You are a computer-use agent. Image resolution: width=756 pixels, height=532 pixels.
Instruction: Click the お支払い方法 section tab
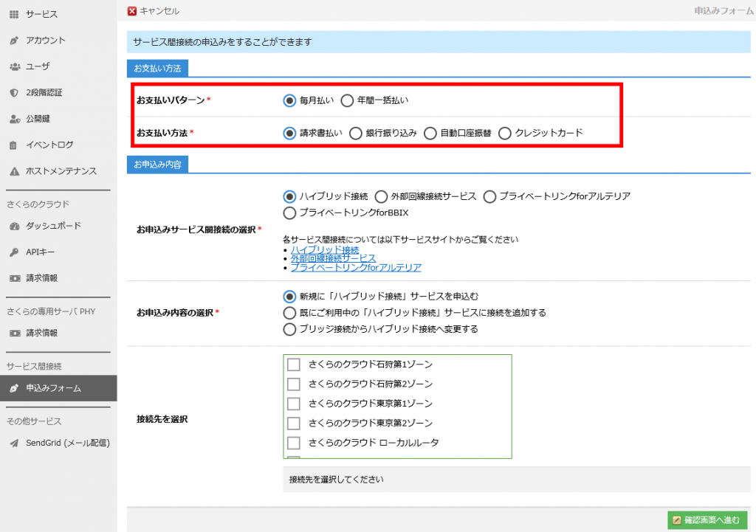point(158,69)
